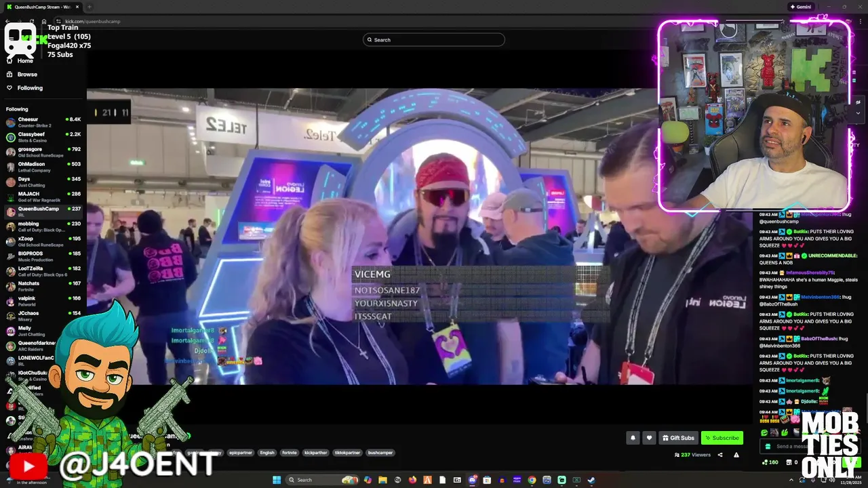Open OhMadison channel in Following list
The width and height of the screenshot is (868, 488).
[43, 167]
